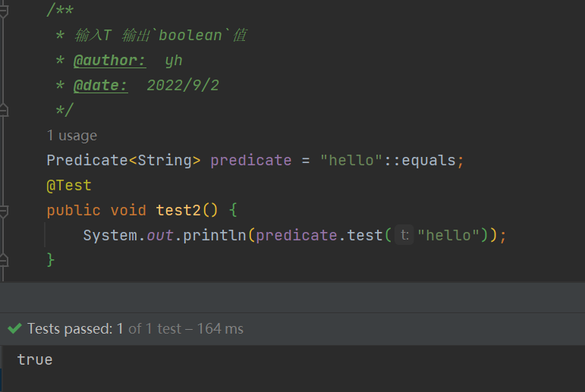Click the 'true' console output line
This screenshot has width=585, height=392.
coord(35,360)
